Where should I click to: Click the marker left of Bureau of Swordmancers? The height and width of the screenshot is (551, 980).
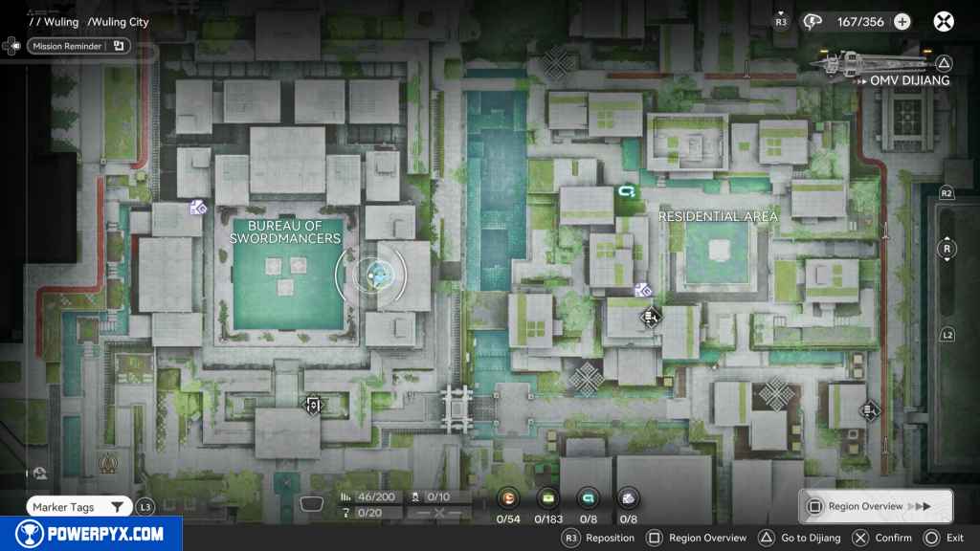(198, 206)
